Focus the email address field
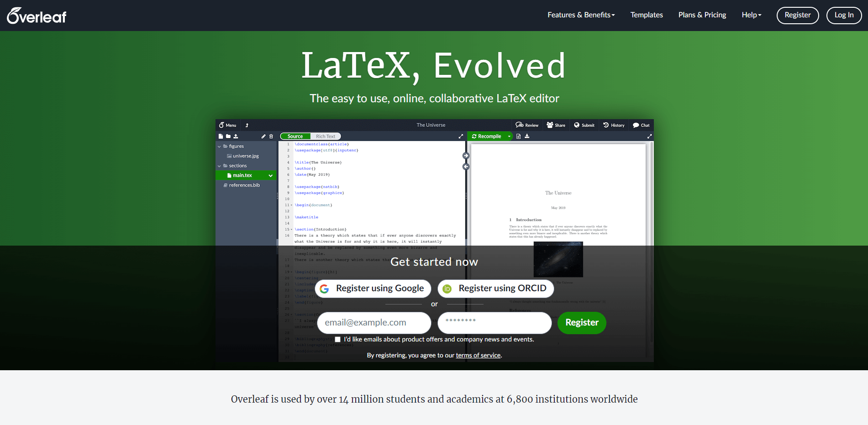The width and height of the screenshot is (868, 425). [374, 323]
